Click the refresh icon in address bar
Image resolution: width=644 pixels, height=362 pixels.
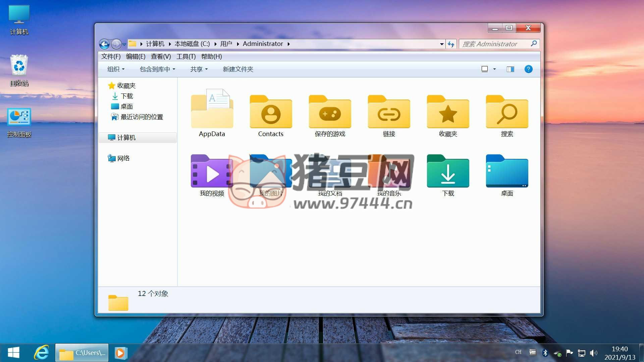pyautogui.click(x=451, y=44)
